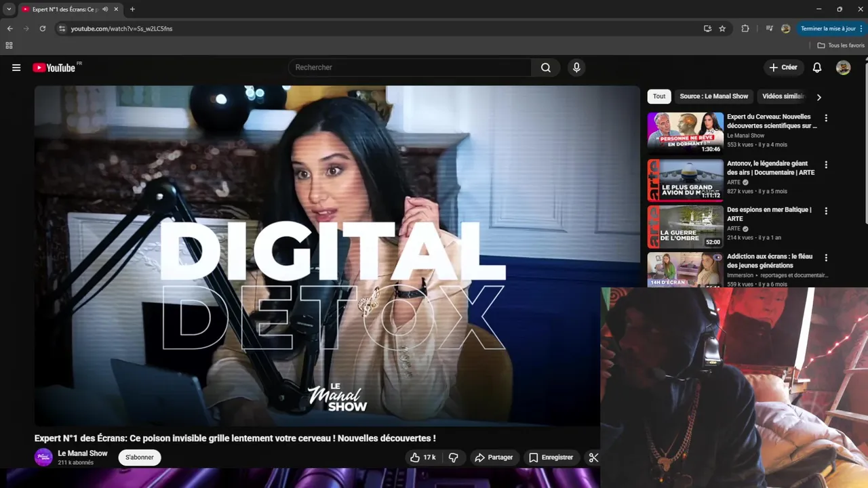Viewport: 868px width, 488px height.
Task: Select the Expert N°1 des Écrans browser tab
Action: (x=70, y=9)
